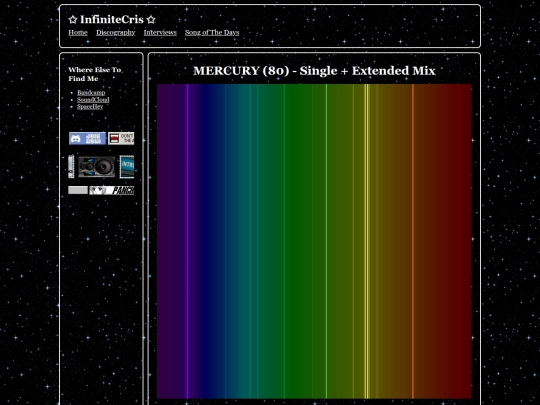Open the Bandcamp link in sidebar
This screenshot has height=405, width=540.
[91, 92]
